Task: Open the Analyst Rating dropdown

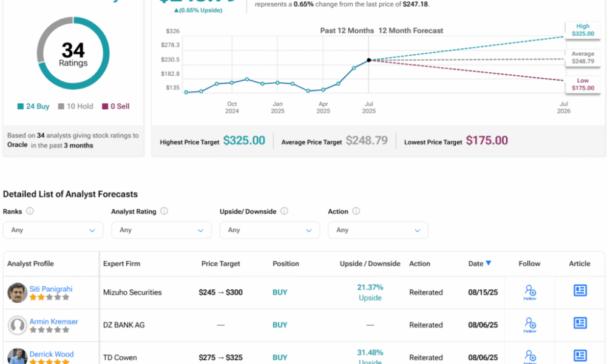Action: (161, 230)
